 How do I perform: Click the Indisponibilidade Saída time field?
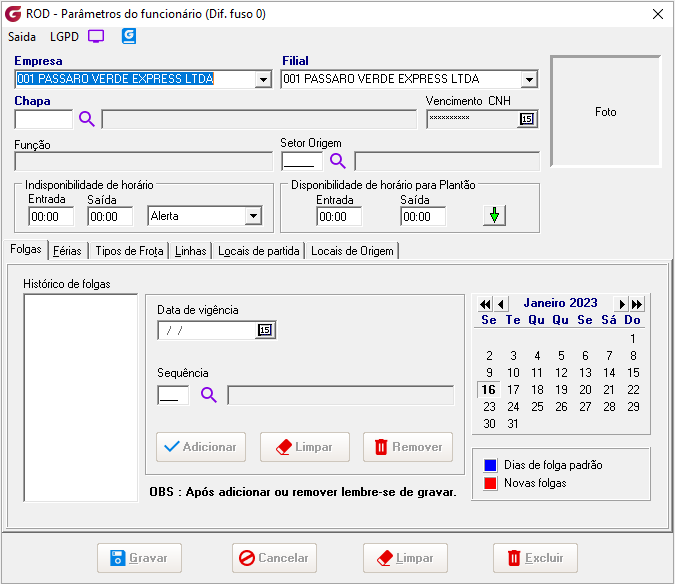[x=110, y=216]
